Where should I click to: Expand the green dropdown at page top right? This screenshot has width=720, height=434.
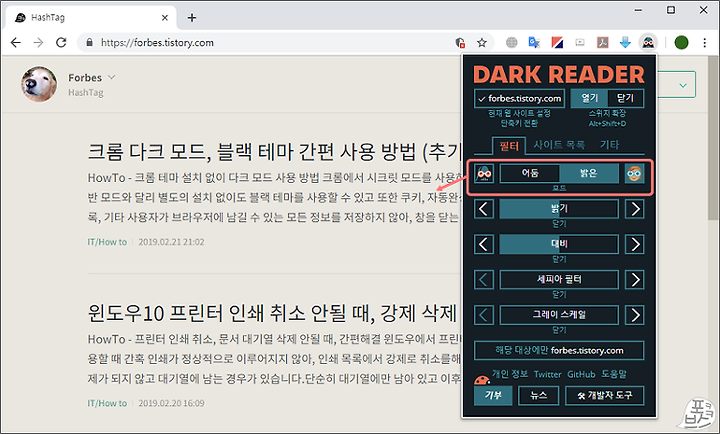coord(683,85)
